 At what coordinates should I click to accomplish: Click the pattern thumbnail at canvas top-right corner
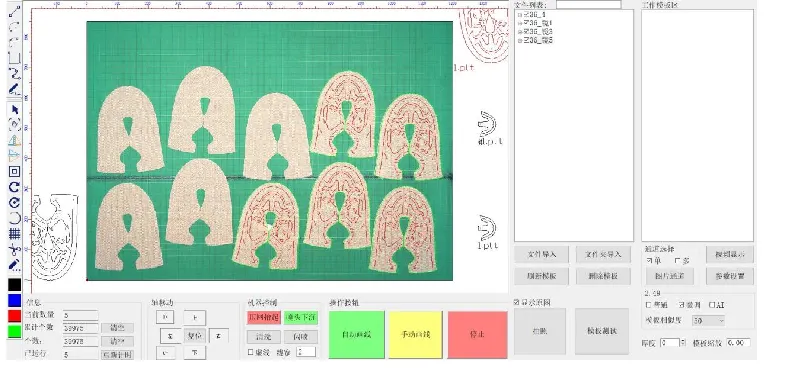pos(483,35)
